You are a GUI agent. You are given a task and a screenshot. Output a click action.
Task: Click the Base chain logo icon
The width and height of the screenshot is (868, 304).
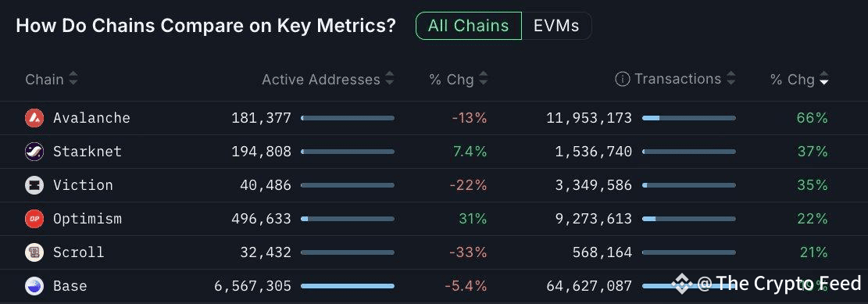34,286
